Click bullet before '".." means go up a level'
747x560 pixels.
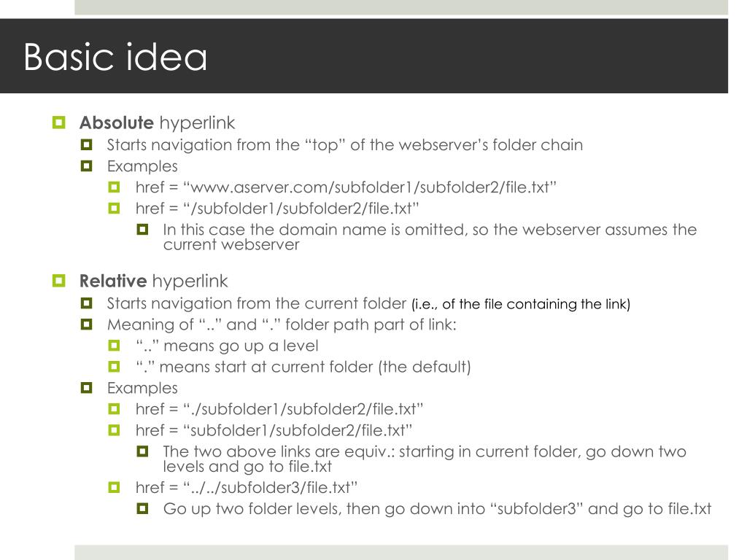(x=114, y=345)
